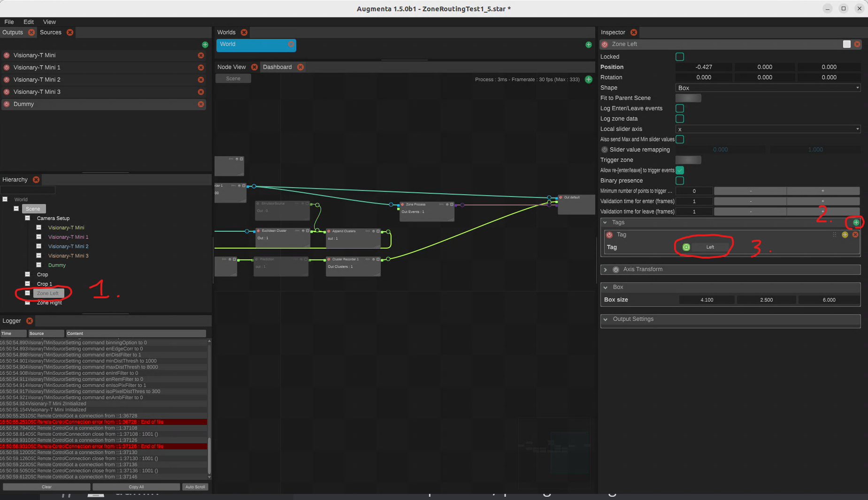The image size is (868, 500).
Task: Switch to the Sources tab
Action: point(51,32)
